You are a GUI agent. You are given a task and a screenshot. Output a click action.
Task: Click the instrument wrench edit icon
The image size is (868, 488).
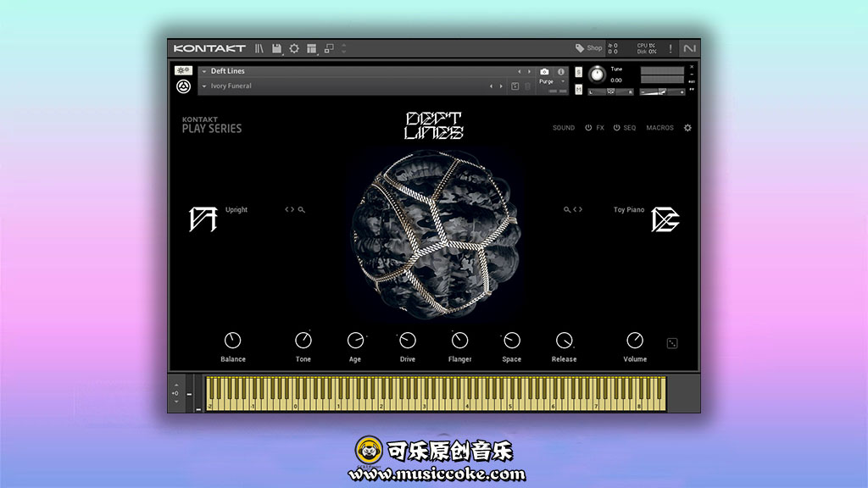pyautogui.click(x=183, y=71)
